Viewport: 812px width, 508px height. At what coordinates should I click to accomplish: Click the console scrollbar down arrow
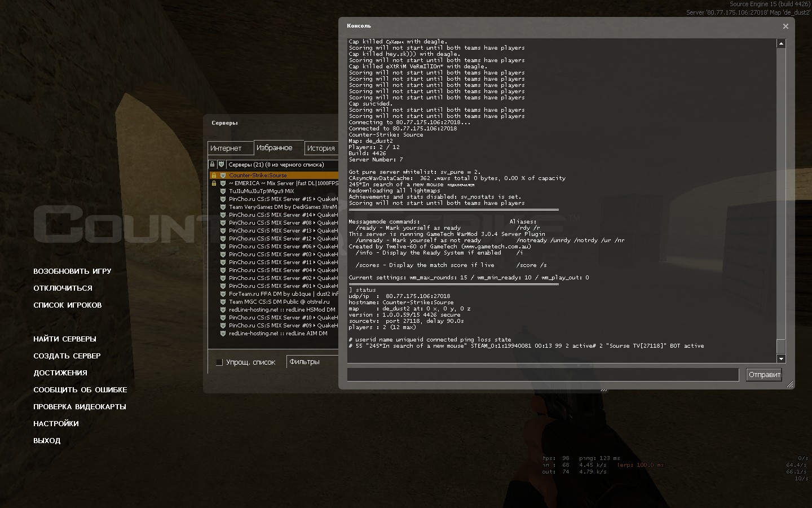[x=781, y=358]
